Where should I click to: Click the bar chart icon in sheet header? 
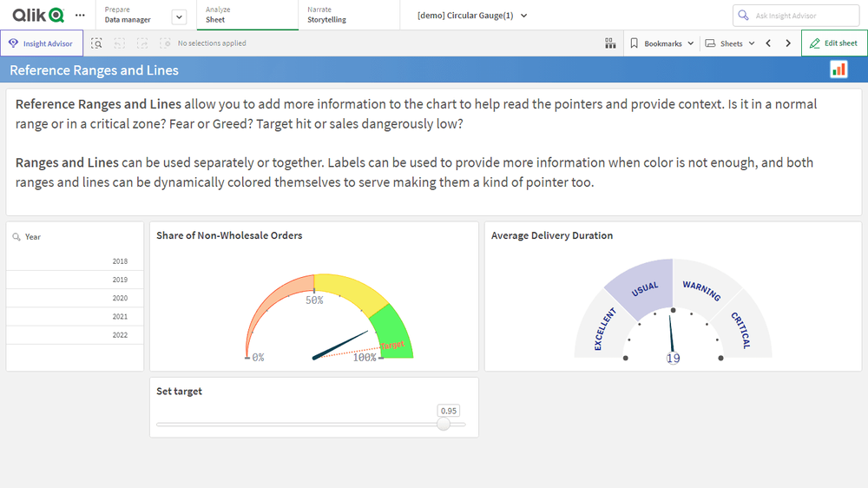coord(838,69)
